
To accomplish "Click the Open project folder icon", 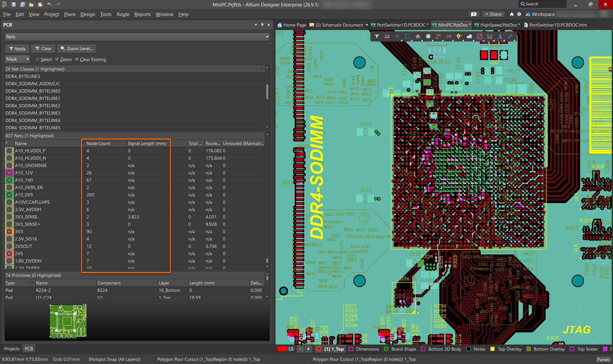I will pos(40,4).
